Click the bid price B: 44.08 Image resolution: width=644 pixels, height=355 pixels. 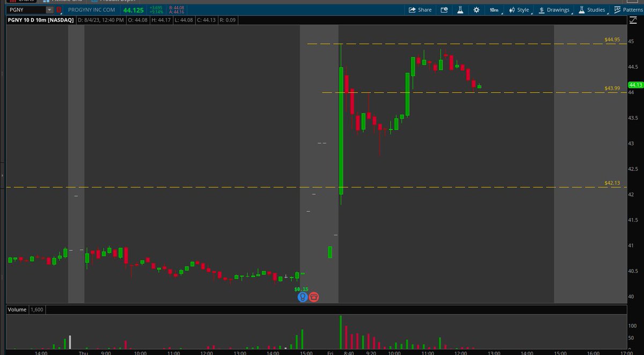176,8
